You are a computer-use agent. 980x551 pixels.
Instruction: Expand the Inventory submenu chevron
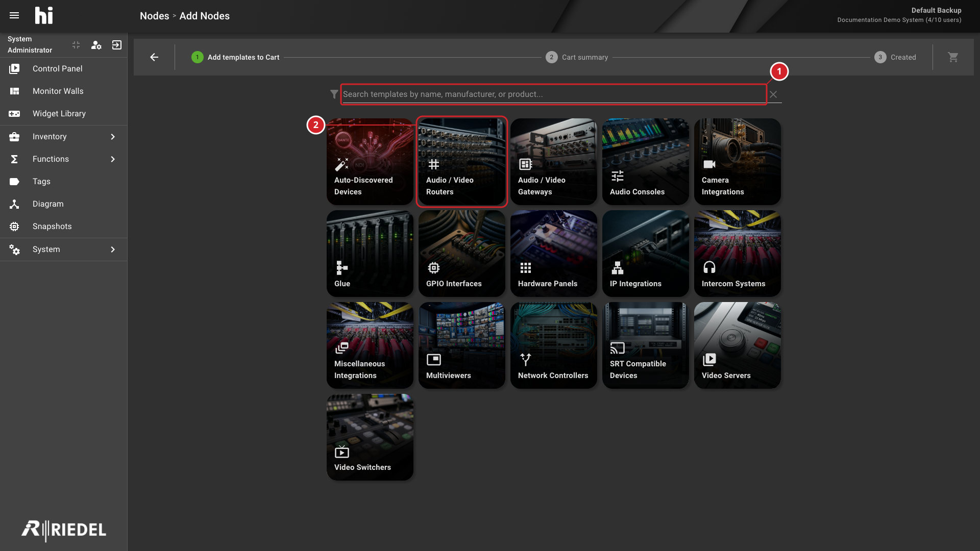113,137
